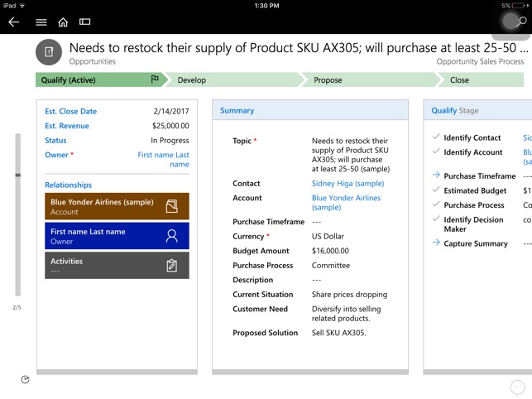Open the hamburger navigation menu
Screen dimensions: 532x399
[41, 22]
